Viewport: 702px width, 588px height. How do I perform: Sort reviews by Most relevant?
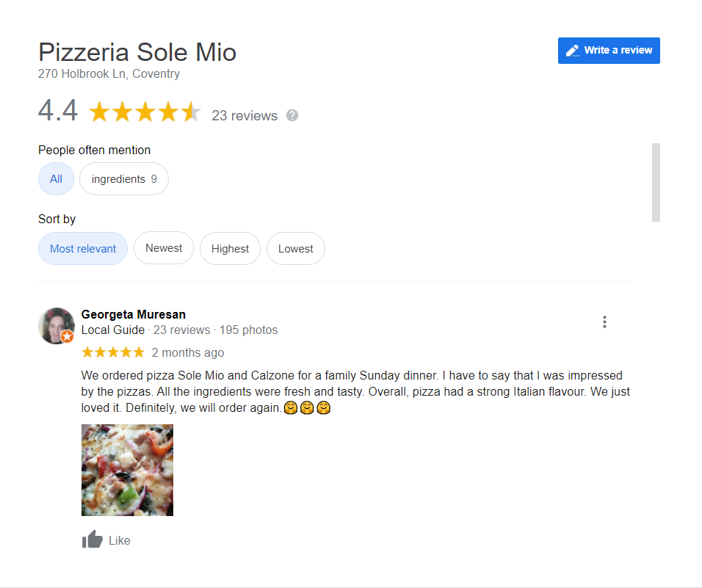click(x=83, y=248)
